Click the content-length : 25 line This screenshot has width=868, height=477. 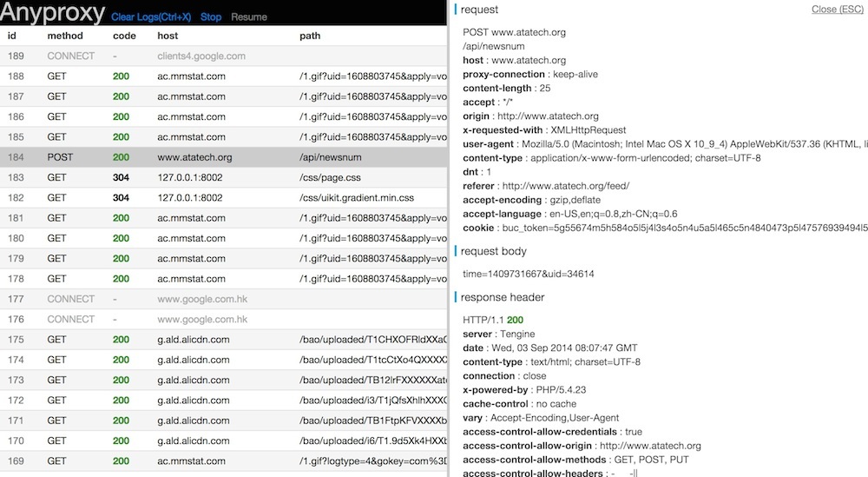tap(507, 88)
